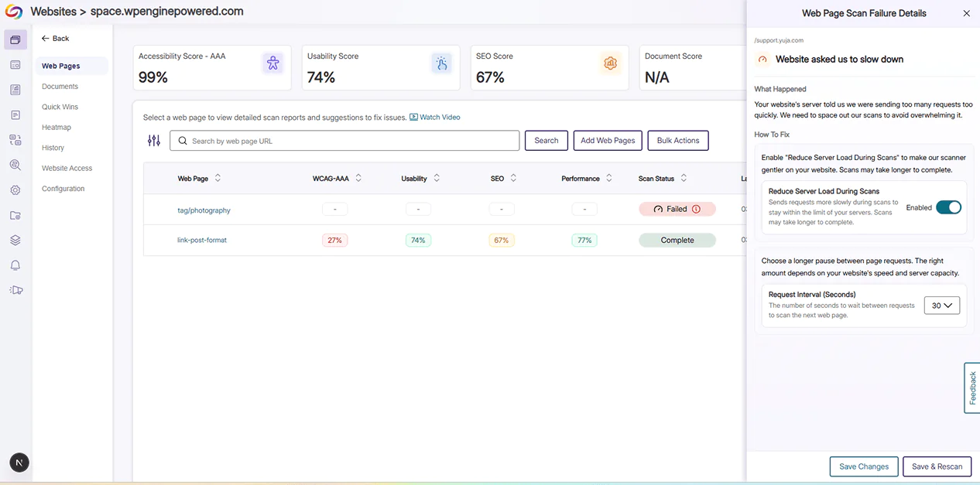Go to Heatmap in side navigation

[57, 128]
